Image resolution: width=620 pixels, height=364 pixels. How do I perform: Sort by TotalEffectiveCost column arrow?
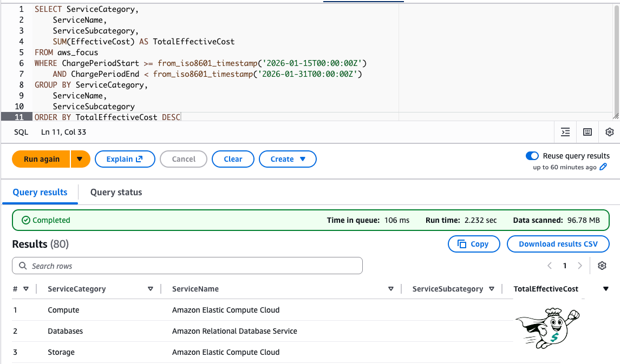[x=605, y=289]
